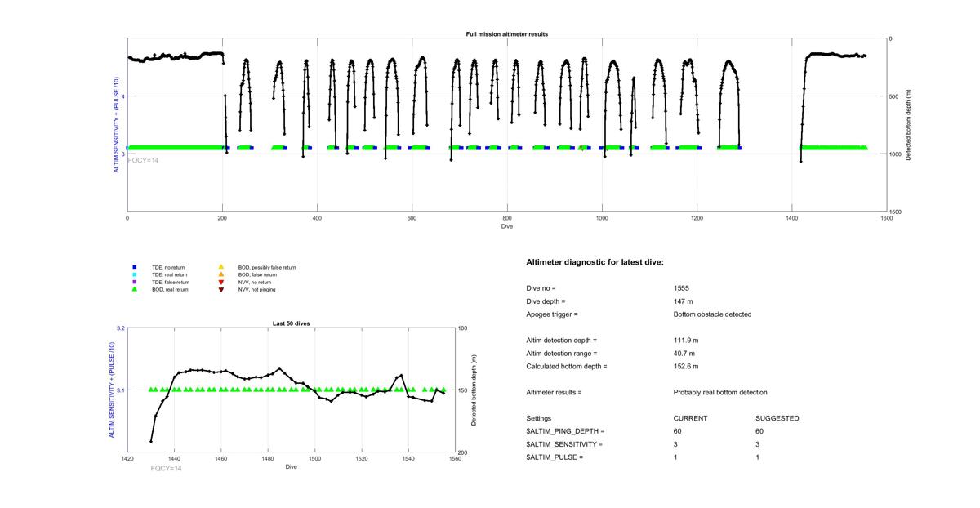
Task: Click the last 50 dives chart's left axis title
Action: coord(113,390)
